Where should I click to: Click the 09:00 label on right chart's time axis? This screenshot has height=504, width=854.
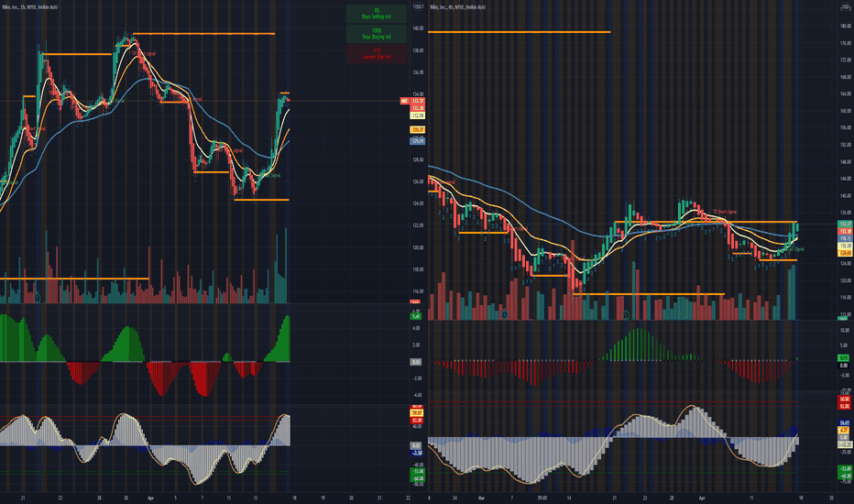click(x=542, y=498)
